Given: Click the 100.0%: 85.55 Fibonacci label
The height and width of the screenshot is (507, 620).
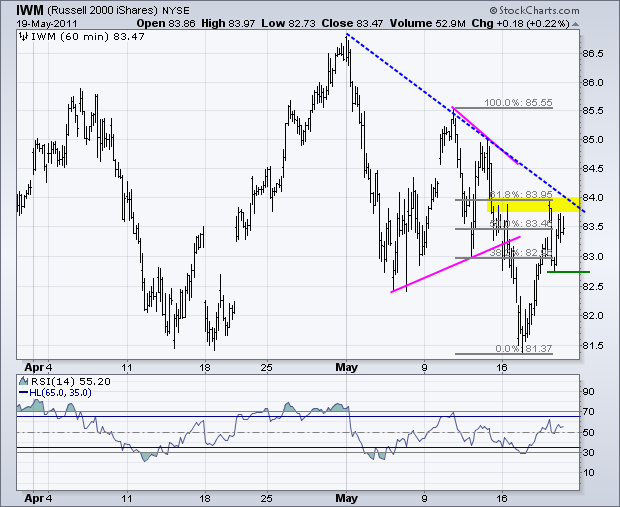Looking at the screenshot, I should (518, 103).
